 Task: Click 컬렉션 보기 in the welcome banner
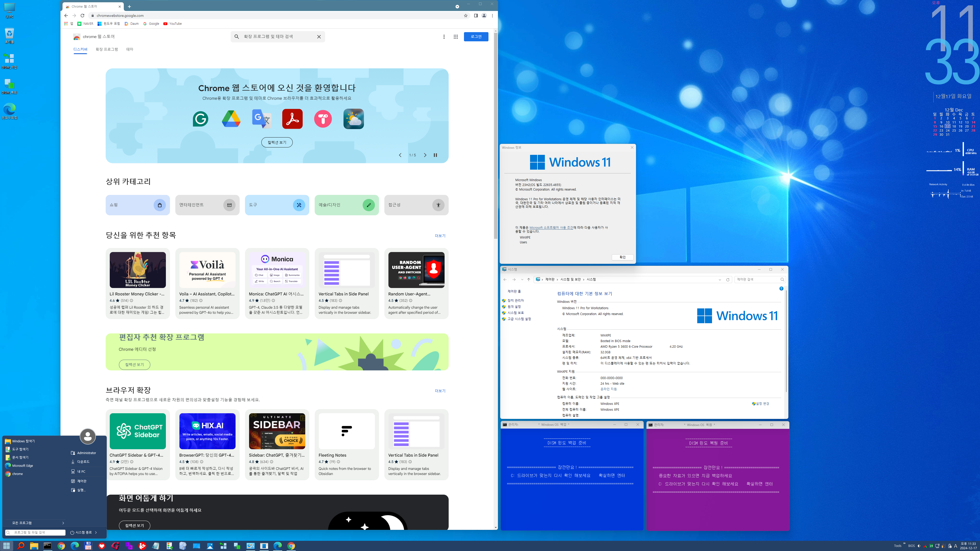point(277,142)
